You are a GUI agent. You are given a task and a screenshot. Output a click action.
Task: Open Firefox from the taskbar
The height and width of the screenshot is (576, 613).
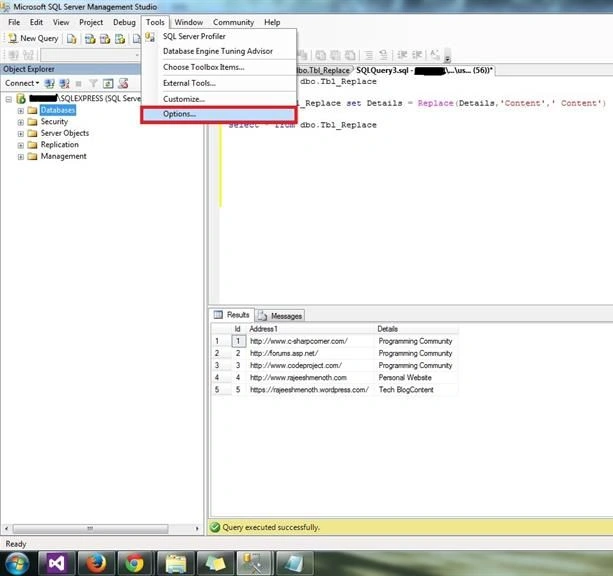coord(96,563)
